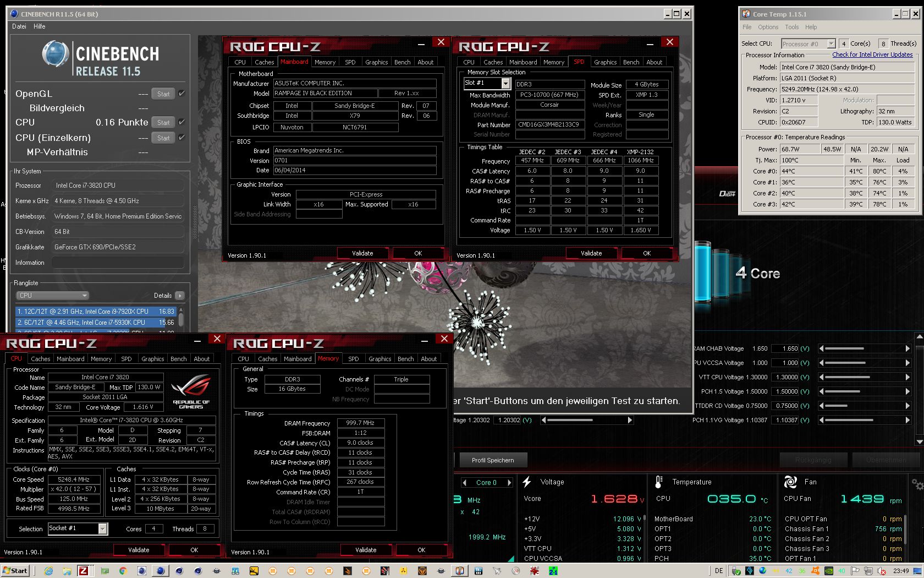This screenshot has height=578, width=924.
Task: Click OK in CPU-Z Memory window
Action: [x=422, y=550]
